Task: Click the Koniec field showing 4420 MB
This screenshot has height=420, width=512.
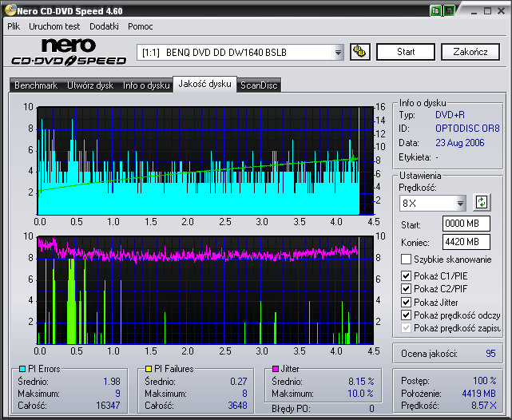Action: (x=466, y=242)
